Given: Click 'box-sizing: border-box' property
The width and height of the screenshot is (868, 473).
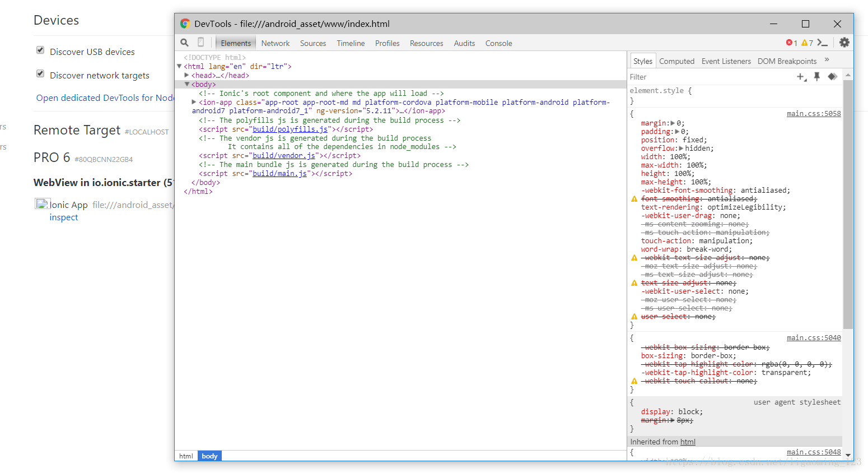Looking at the screenshot, I should [x=689, y=356].
